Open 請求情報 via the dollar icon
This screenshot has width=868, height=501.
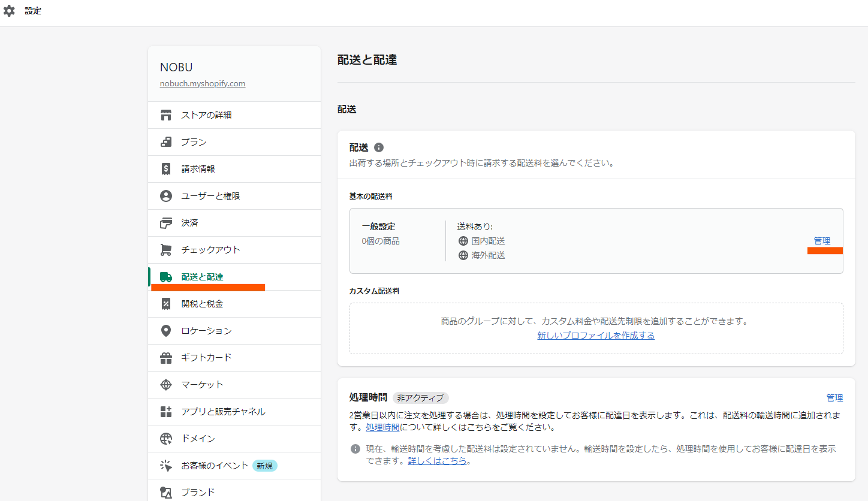click(166, 168)
